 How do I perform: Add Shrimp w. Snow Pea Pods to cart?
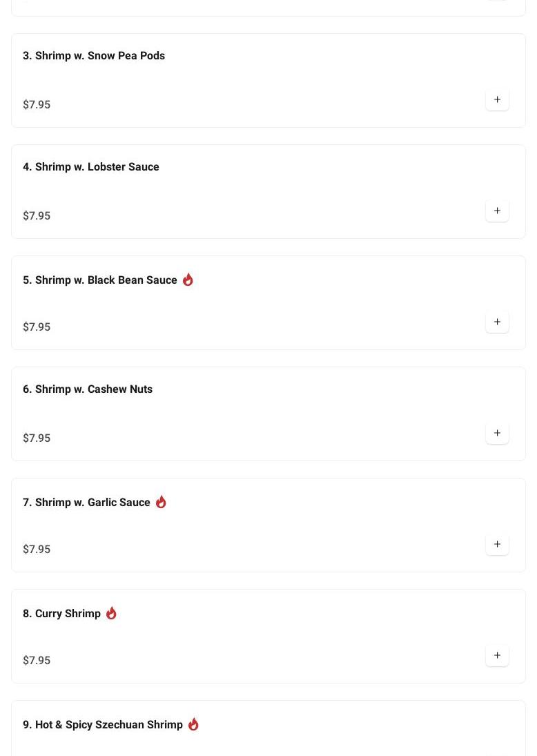pyautogui.click(x=497, y=100)
